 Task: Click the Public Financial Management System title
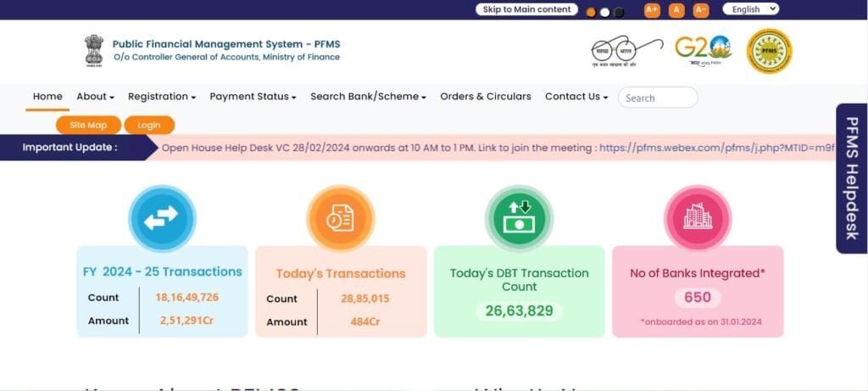pyautogui.click(x=226, y=44)
